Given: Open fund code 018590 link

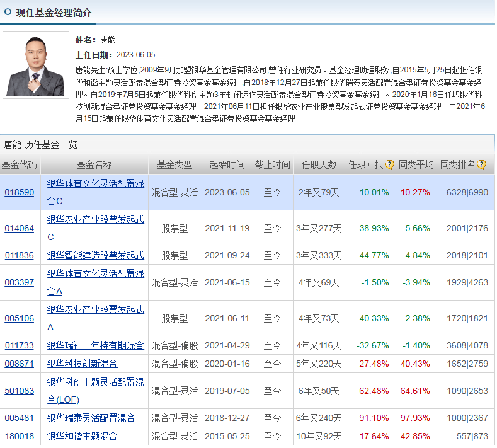Looking at the screenshot, I should click(x=20, y=192).
